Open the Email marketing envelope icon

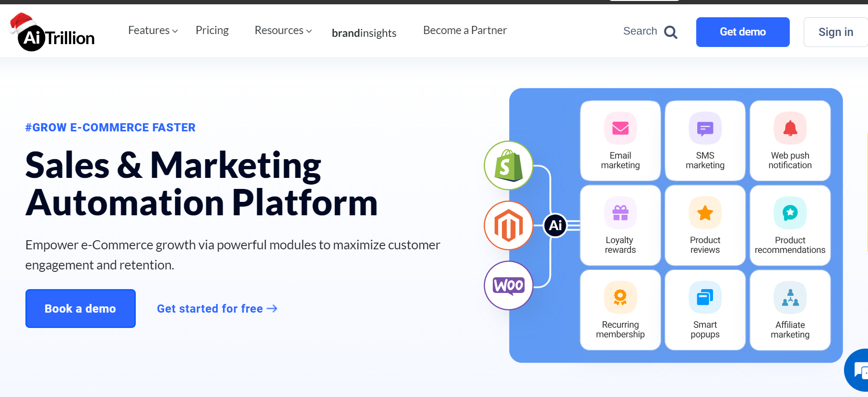pos(620,128)
